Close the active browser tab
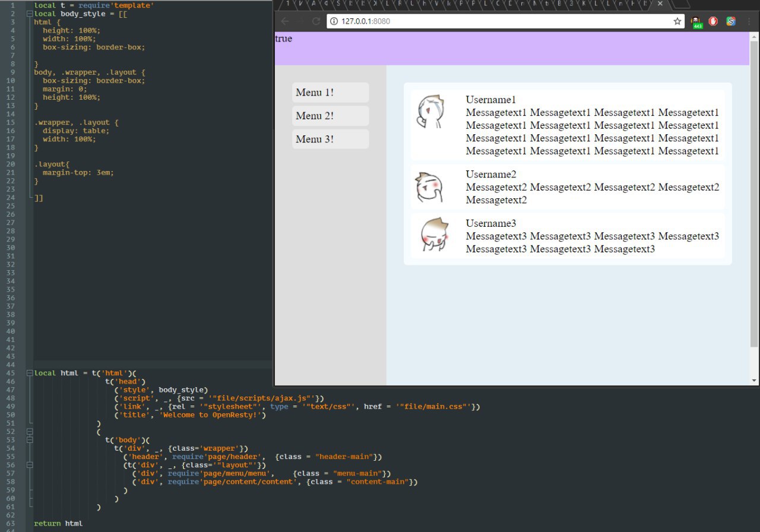 [x=660, y=4]
